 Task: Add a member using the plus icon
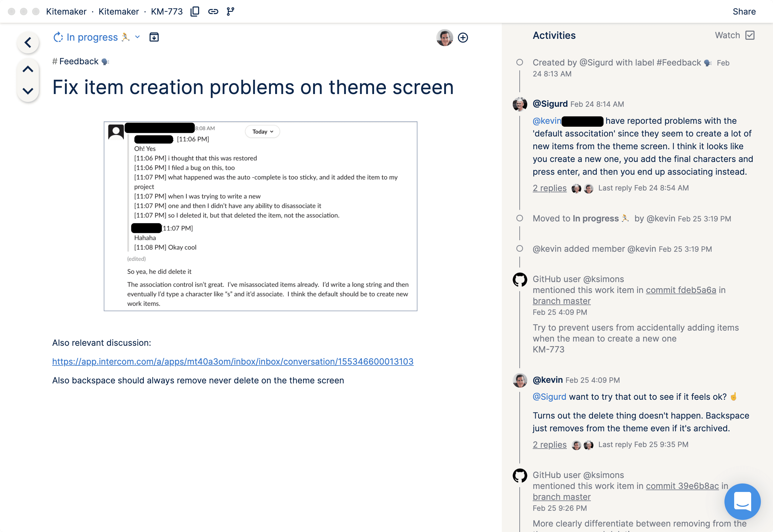click(x=463, y=38)
